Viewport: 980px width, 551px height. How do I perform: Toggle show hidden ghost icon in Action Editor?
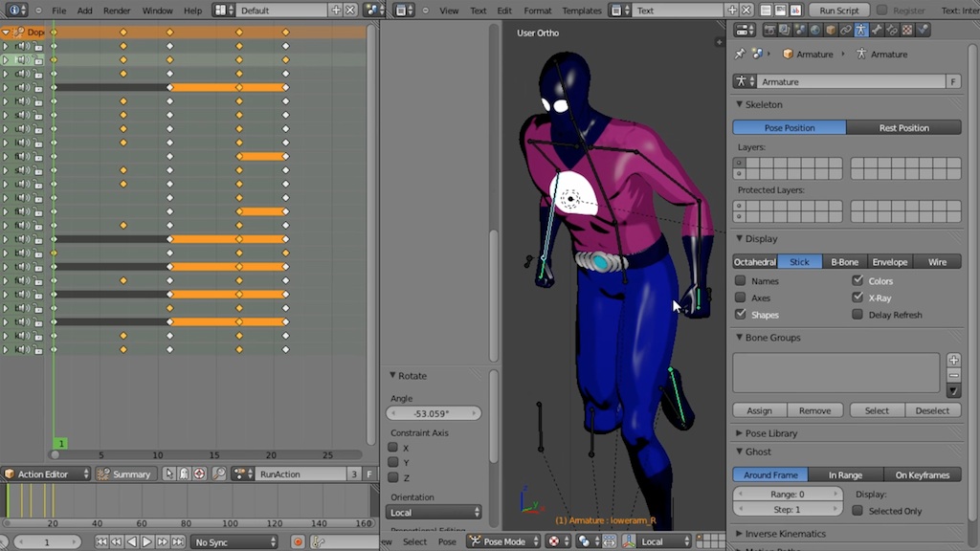point(184,474)
